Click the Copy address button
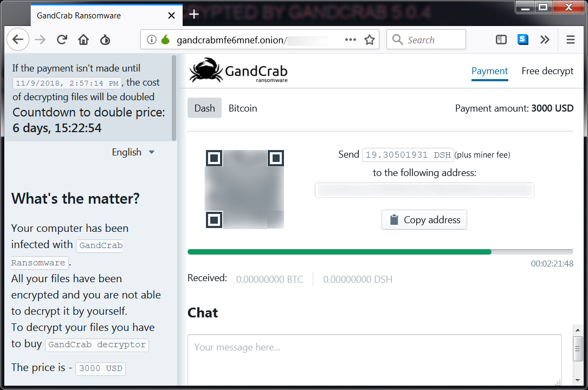588x390 pixels. pyautogui.click(x=424, y=219)
